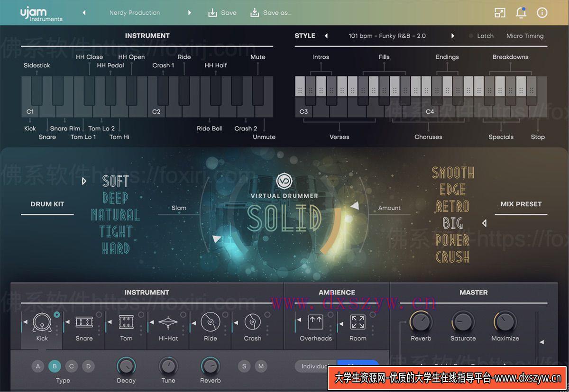Click the Virtual Drummer VD emblem
569x392 pixels.
pos(284,182)
